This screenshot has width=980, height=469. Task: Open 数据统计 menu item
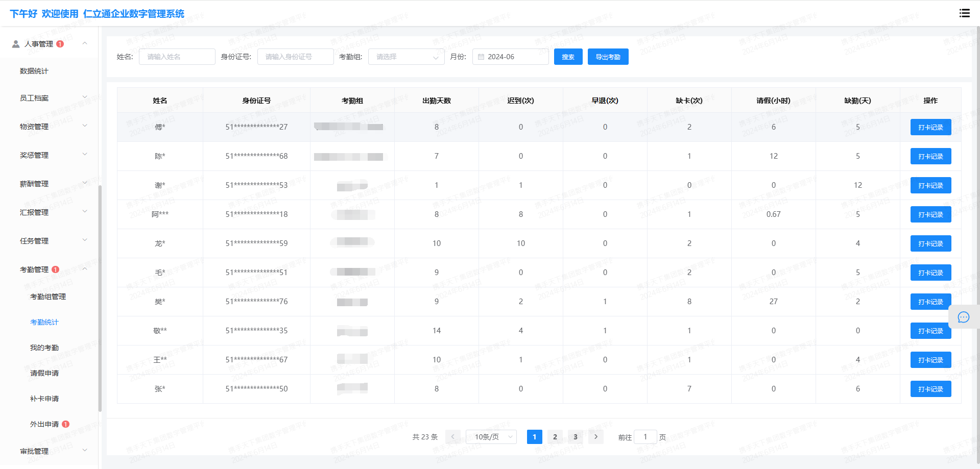(x=34, y=71)
